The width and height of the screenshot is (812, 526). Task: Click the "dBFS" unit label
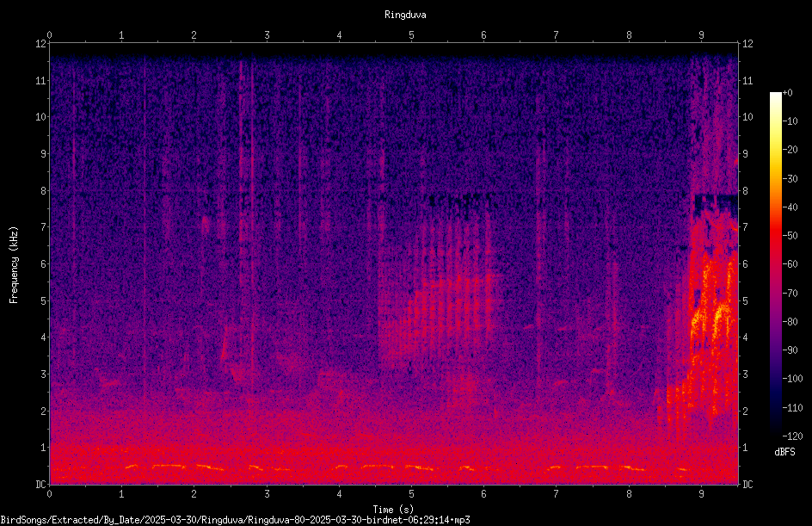pos(784,452)
